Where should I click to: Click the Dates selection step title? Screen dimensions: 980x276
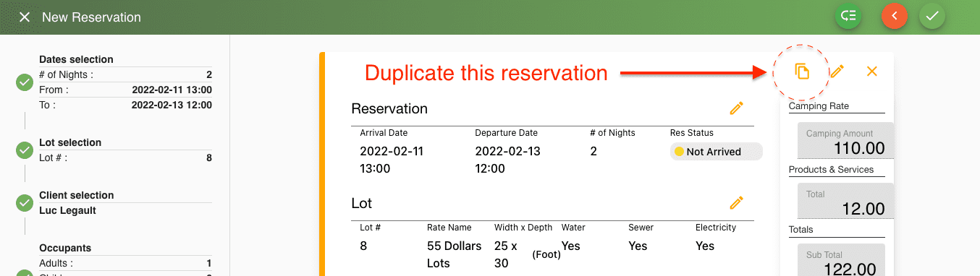pyautogui.click(x=76, y=59)
